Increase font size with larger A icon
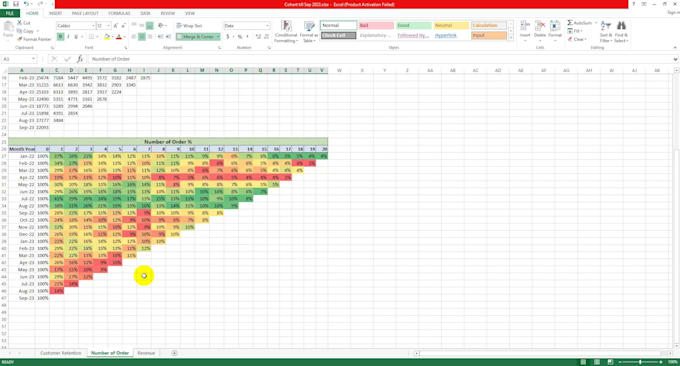The height and width of the screenshot is (366, 680). [x=116, y=26]
